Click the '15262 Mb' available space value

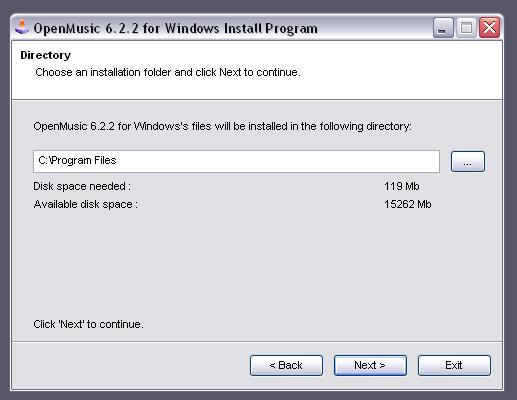click(408, 204)
